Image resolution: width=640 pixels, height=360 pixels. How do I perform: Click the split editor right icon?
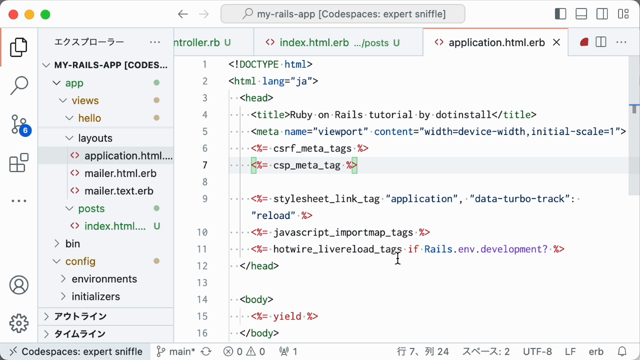pos(601,42)
